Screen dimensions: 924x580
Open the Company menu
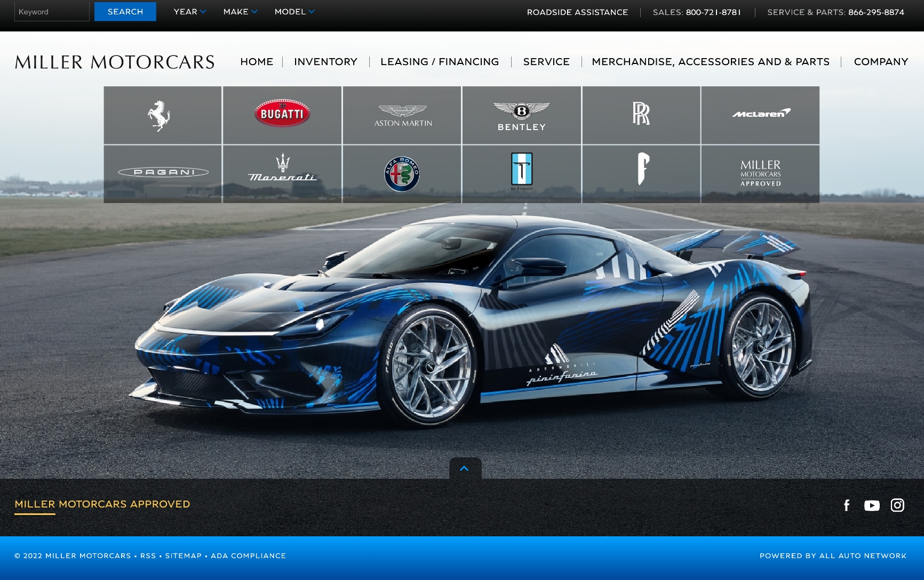(881, 62)
